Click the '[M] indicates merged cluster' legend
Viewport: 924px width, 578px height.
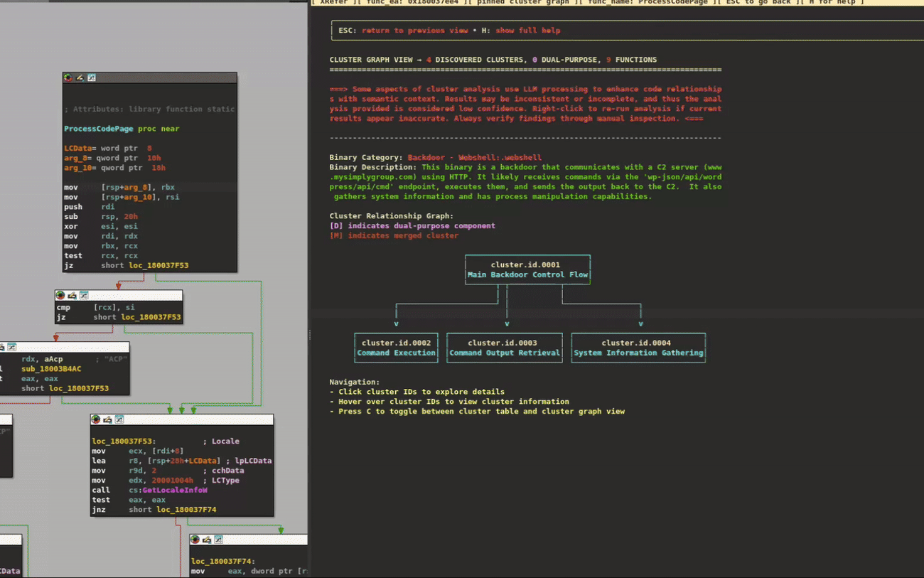(394, 236)
